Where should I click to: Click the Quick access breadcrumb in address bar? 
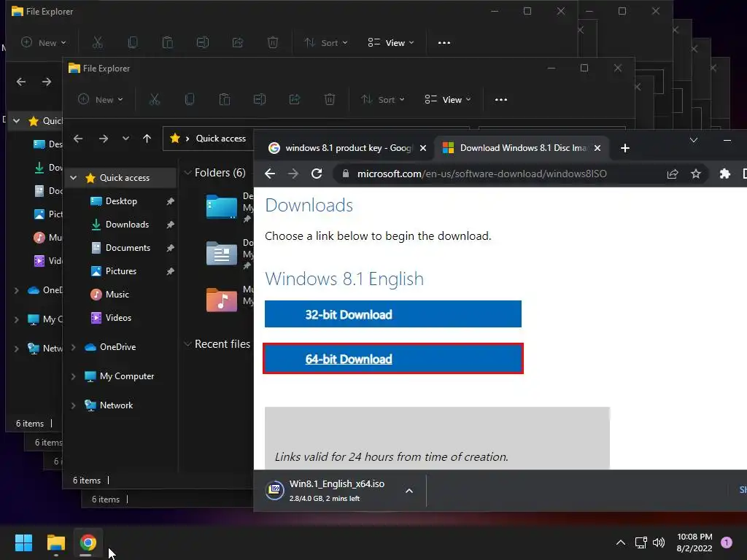(220, 139)
